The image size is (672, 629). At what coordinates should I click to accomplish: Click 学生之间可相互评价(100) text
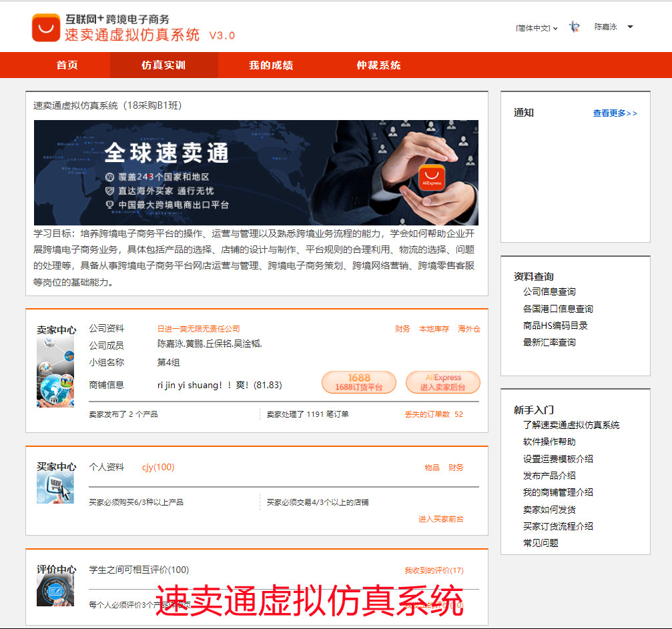coord(139,570)
